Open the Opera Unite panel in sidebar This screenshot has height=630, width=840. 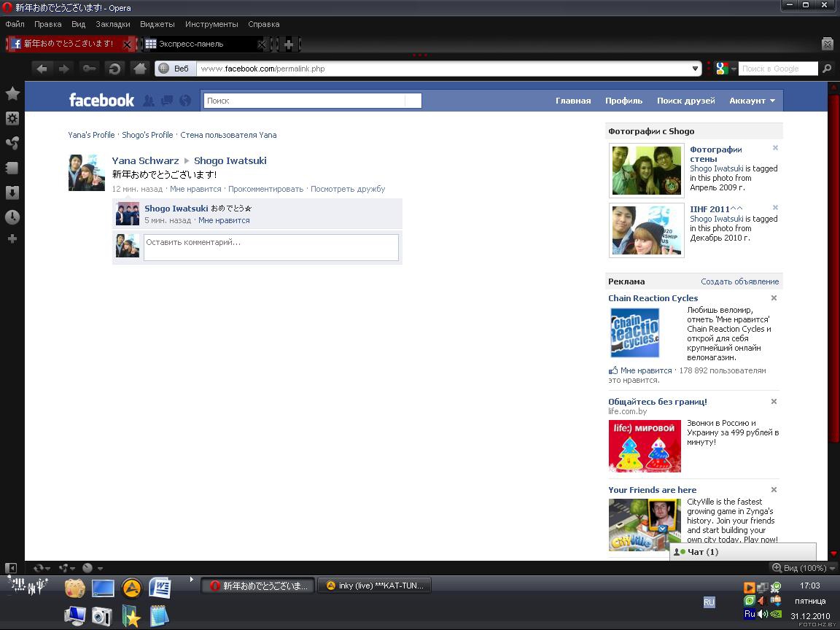click(x=12, y=143)
